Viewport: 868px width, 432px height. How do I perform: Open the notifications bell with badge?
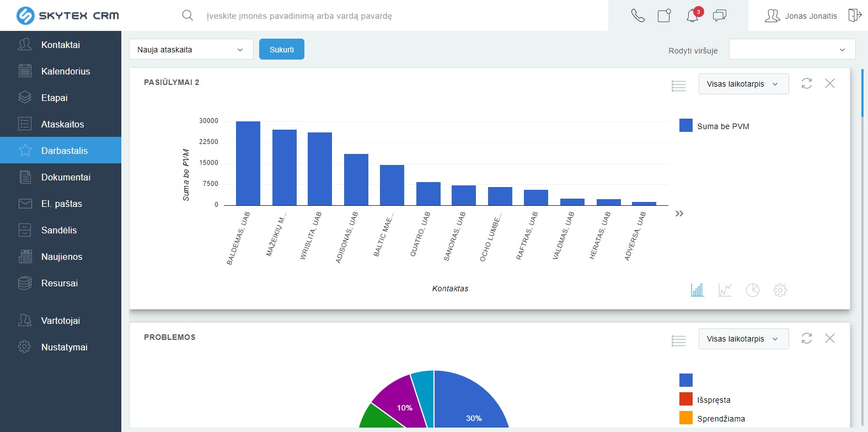[x=694, y=14]
